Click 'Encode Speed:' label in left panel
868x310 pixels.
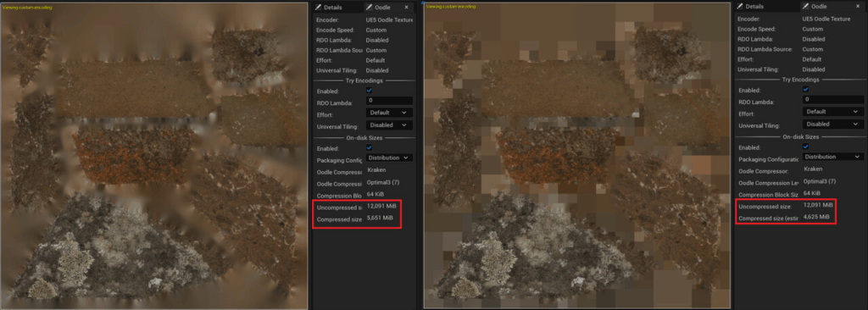(335, 30)
